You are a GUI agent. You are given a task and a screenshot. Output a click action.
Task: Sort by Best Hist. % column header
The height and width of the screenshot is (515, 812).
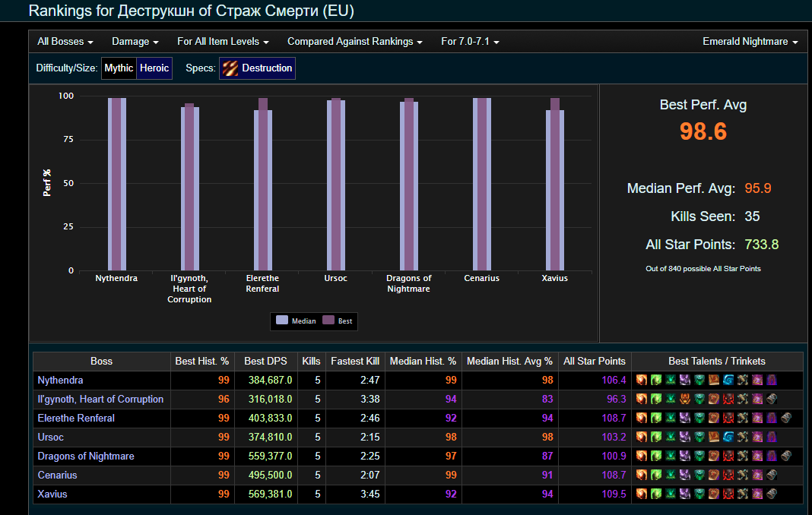[x=202, y=362]
